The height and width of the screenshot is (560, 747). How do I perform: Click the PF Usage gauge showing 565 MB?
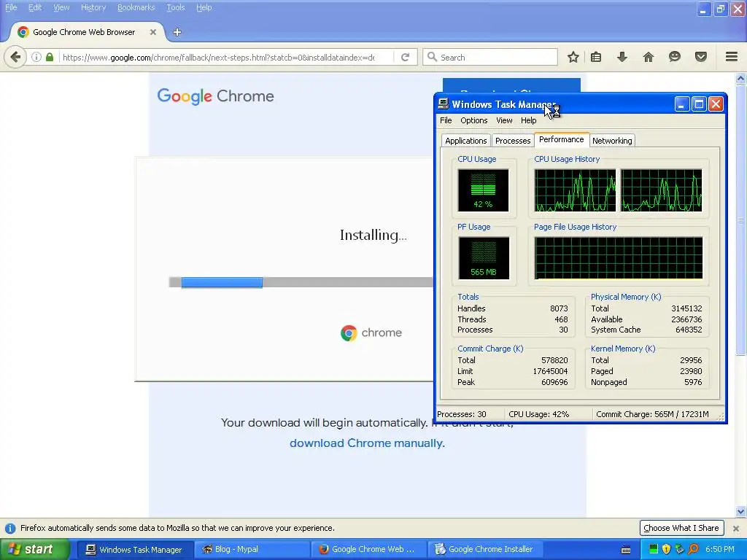click(484, 258)
